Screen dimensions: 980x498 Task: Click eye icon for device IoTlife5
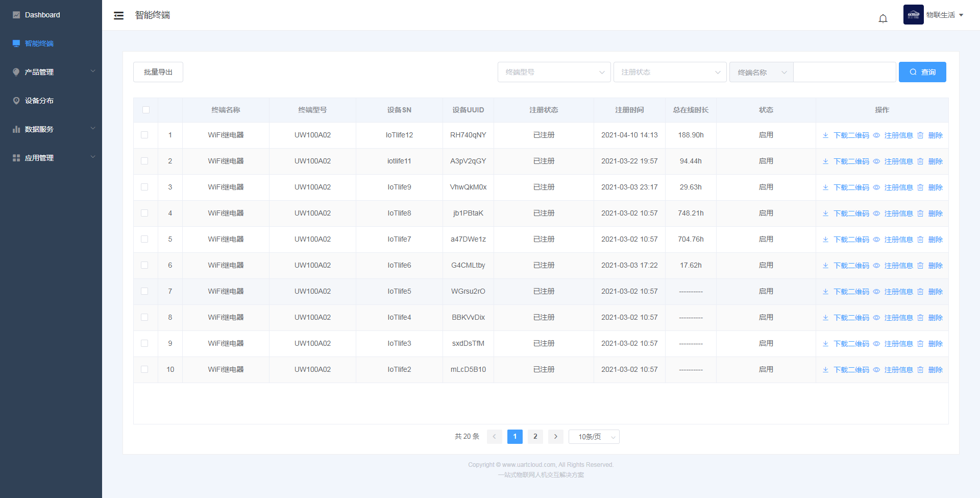[x=876, y=292]
